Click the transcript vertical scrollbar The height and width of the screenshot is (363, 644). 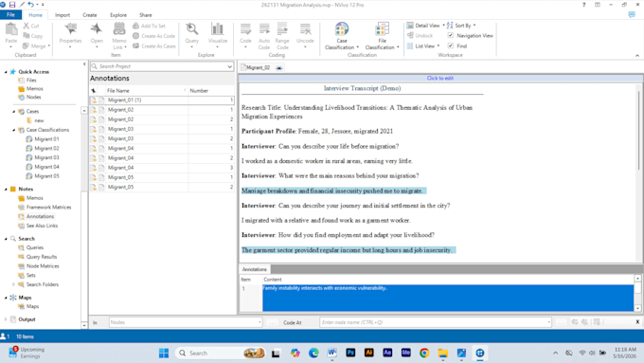[x=638, y=130]
